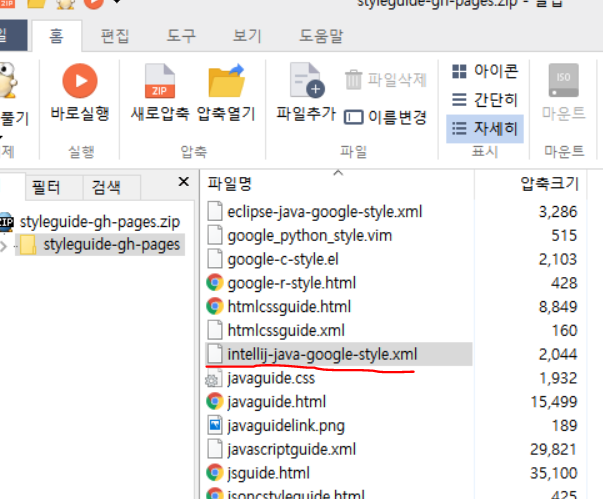Image resolution: width=603 pixels, height=499 pixels.
Task: Click the 파일삭제 trash button
Action: pyautogui.click(x=386, y=80)
